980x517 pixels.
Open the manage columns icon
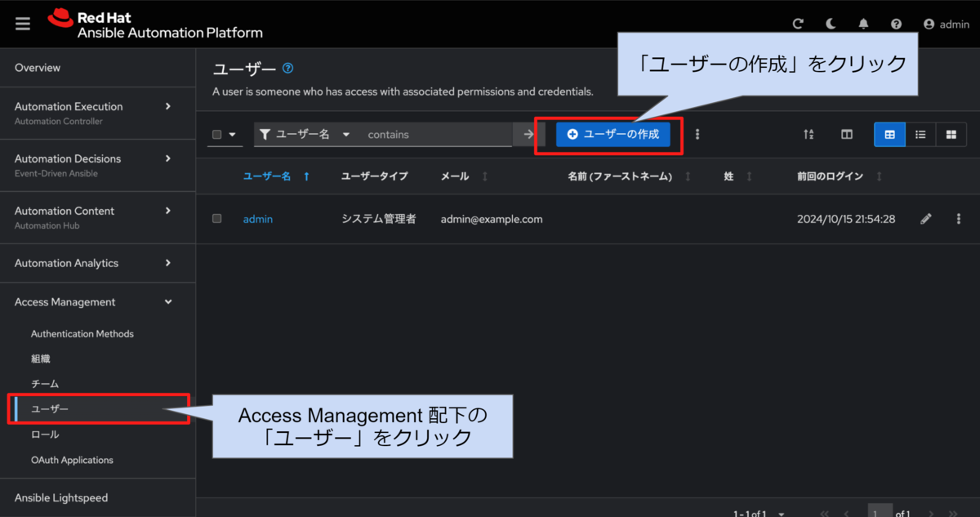point(847,134)
